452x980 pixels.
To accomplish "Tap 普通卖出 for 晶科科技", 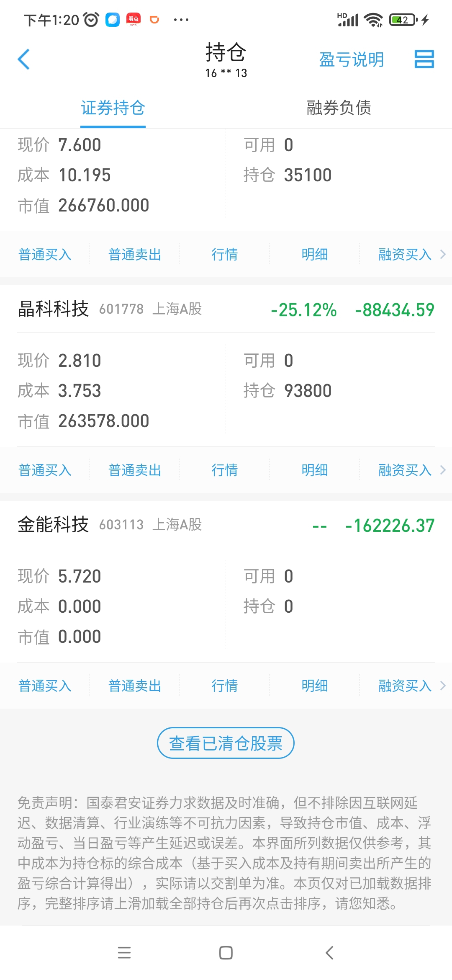I will tap(135, 470).
